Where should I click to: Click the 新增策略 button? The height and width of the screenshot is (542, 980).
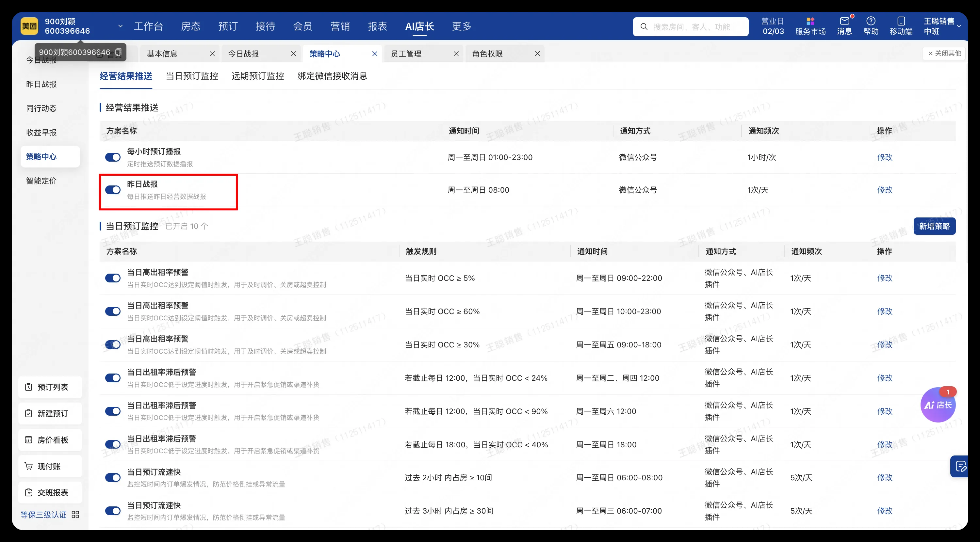(x=934, y=226)
